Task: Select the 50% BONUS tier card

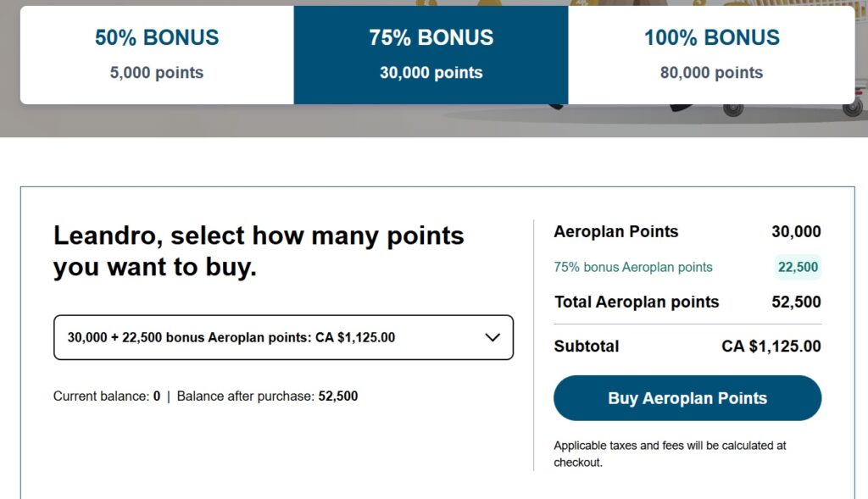Action: [157, 54]
